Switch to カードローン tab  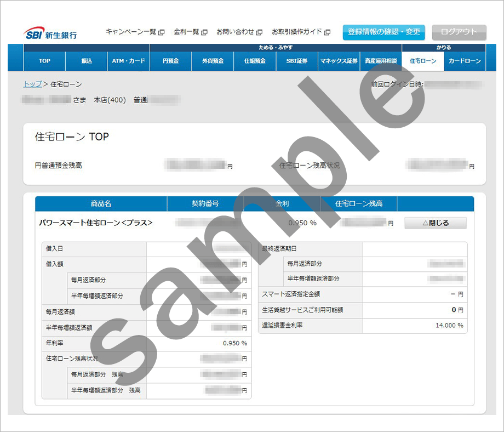coord(465,61)
